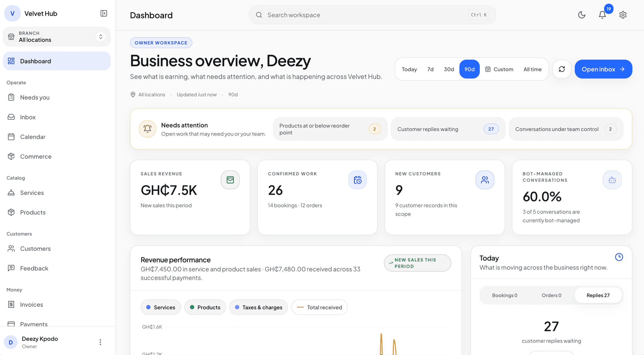Click the Deezy Kpodo D avatar
Viewport: 644px width, 355px height.
[11, 342]
